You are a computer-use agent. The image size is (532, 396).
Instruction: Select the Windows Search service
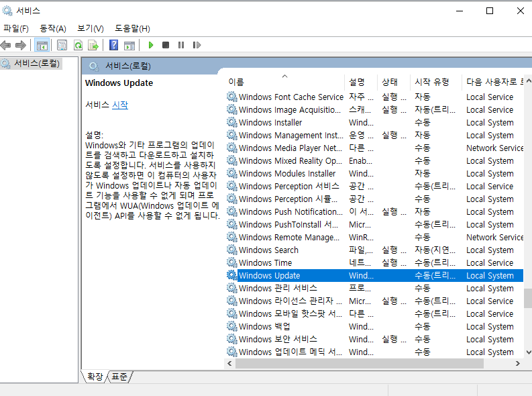click(374, 250)
